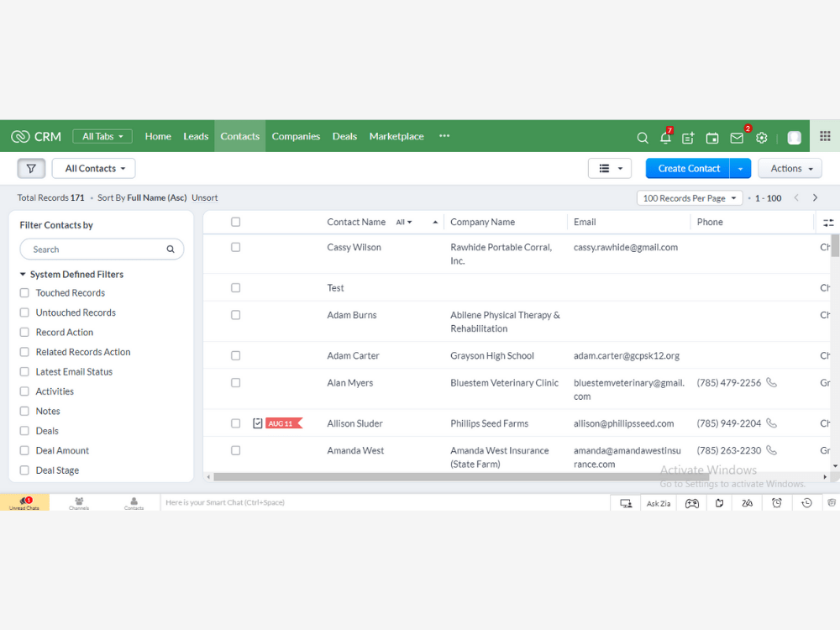The width and height of the screenshot is (840, 630).
Task: Go to the Leads tab
Action: (196, 137)
